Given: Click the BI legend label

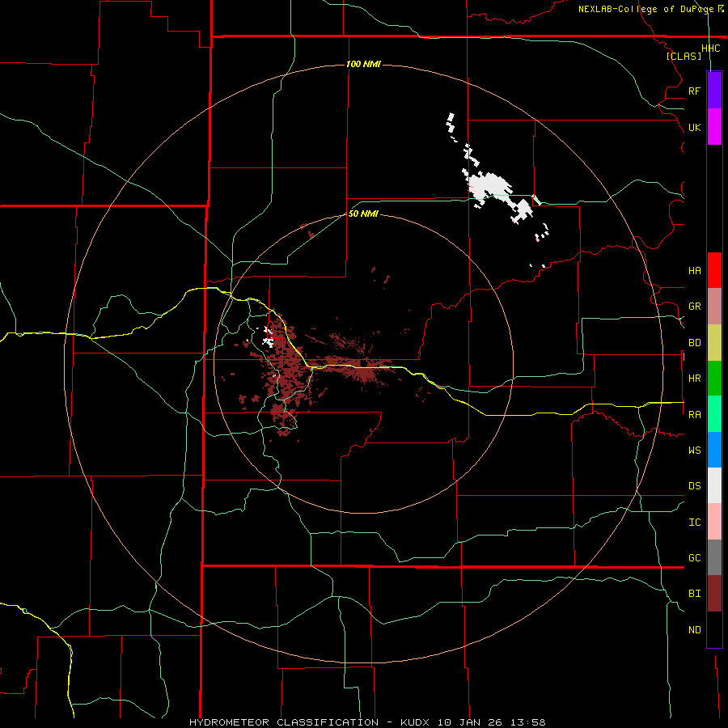Looking at the screenshot, I should tap(694, 594).
